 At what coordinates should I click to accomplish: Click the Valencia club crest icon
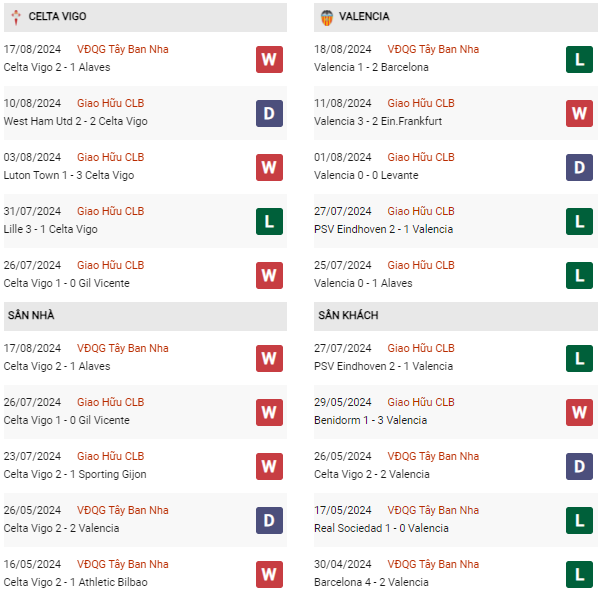(326, 17)
